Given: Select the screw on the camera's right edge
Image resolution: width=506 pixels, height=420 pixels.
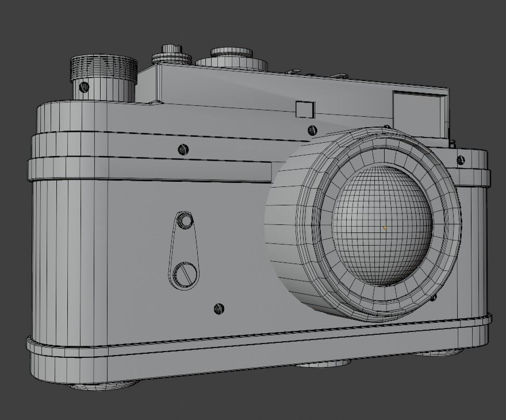Looking at the screenshot, I should [461, 160].
